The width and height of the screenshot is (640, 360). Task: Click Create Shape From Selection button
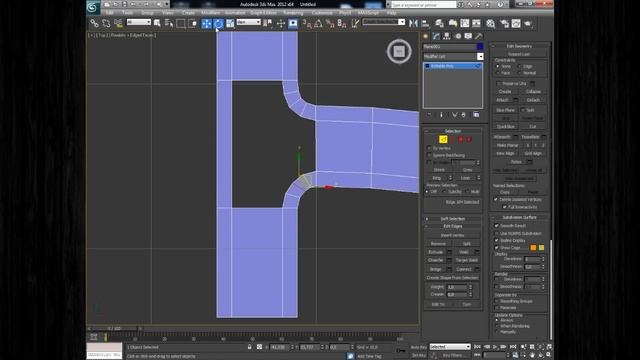click(452, 278)
